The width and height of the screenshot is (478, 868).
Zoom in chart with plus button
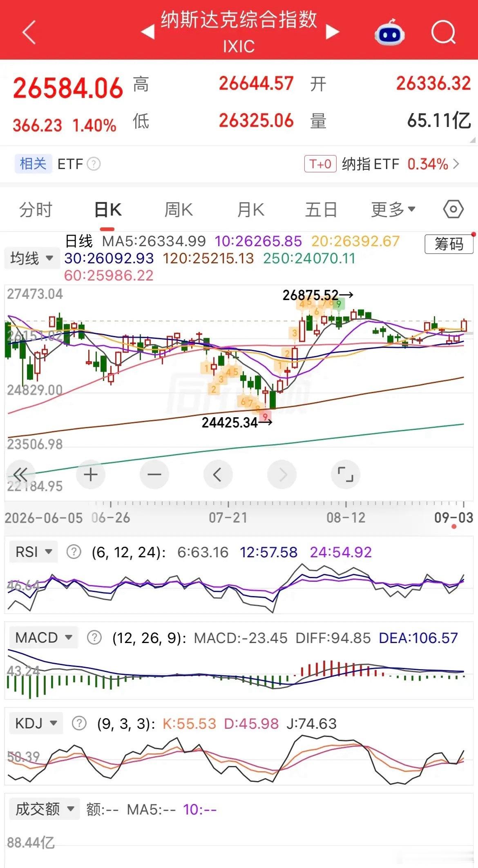pos(91,474)
